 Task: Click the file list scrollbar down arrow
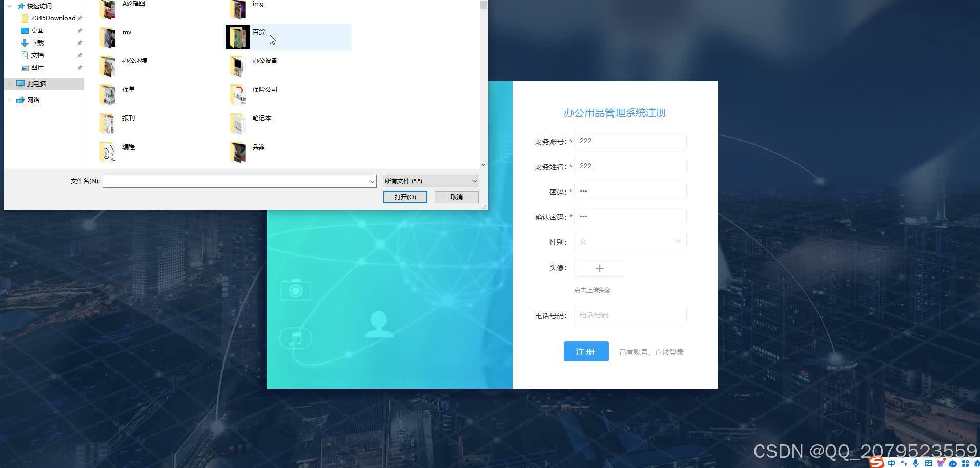pos(483,165)
